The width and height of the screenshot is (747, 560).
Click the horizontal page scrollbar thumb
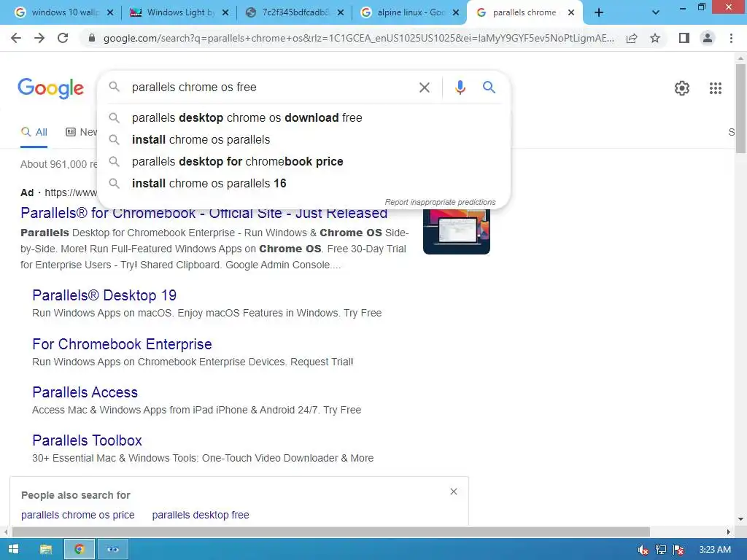tap(331, 532)
